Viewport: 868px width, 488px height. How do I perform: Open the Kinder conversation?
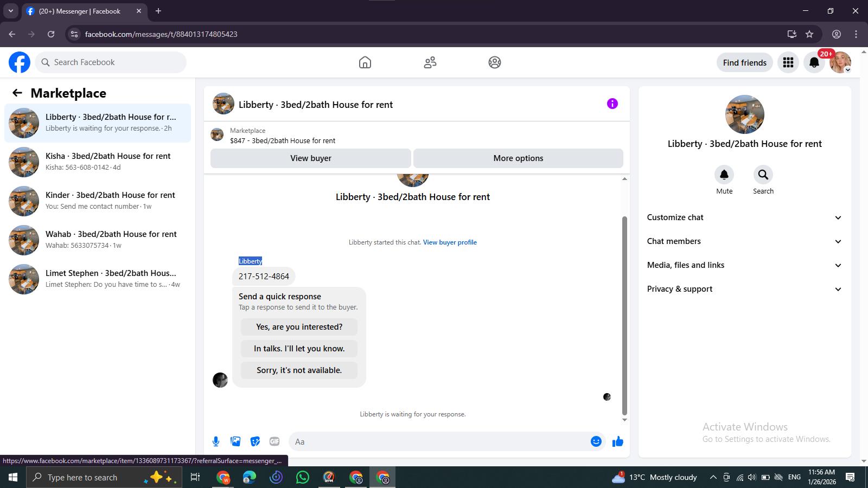[98, 201]
